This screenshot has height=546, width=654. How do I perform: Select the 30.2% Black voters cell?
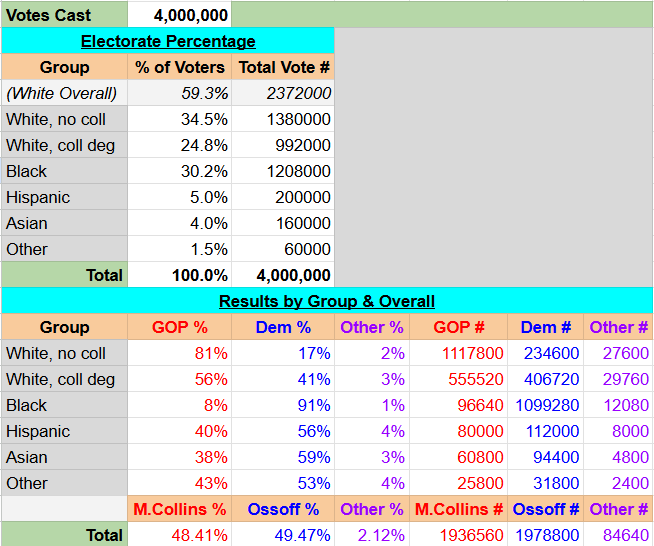pos(179,171)
